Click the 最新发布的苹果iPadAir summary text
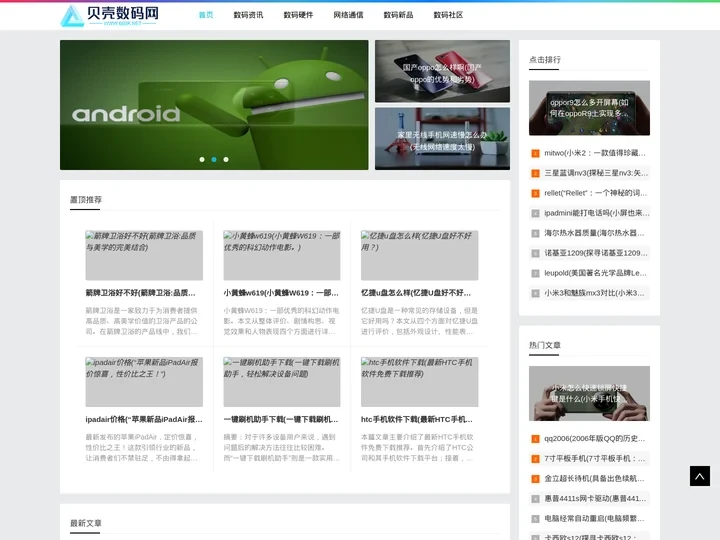Screen dimensions: 720x540 coord(141,448)
